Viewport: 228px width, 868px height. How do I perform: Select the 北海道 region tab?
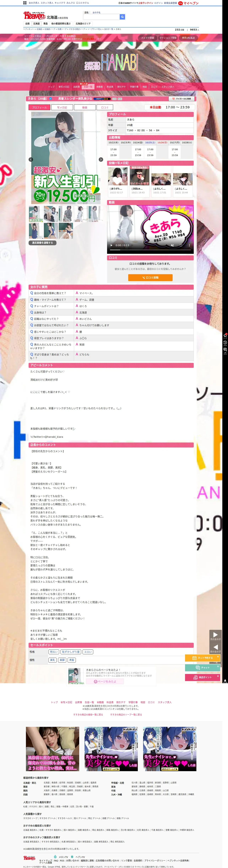(x=36, y=24)
